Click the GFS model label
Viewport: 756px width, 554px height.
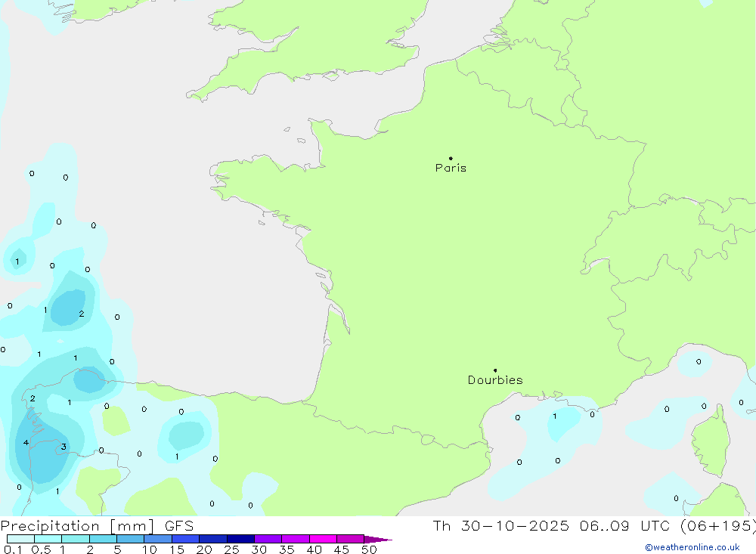178,526
